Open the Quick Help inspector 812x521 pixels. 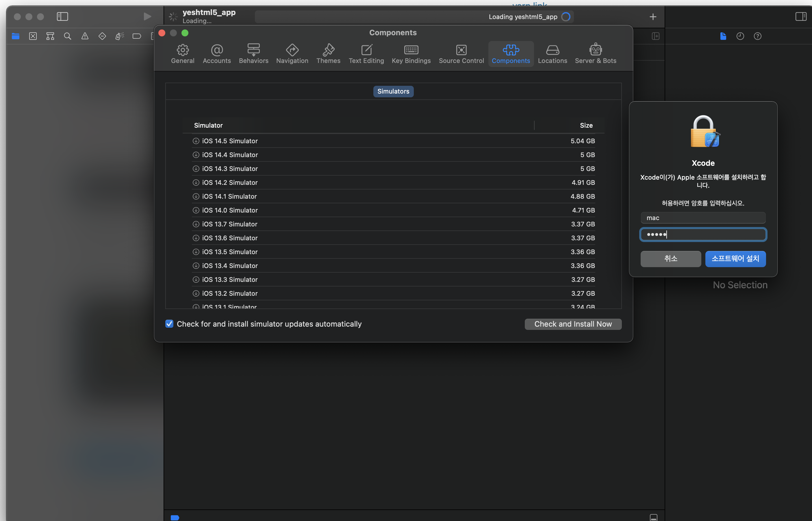coord(757,36)
